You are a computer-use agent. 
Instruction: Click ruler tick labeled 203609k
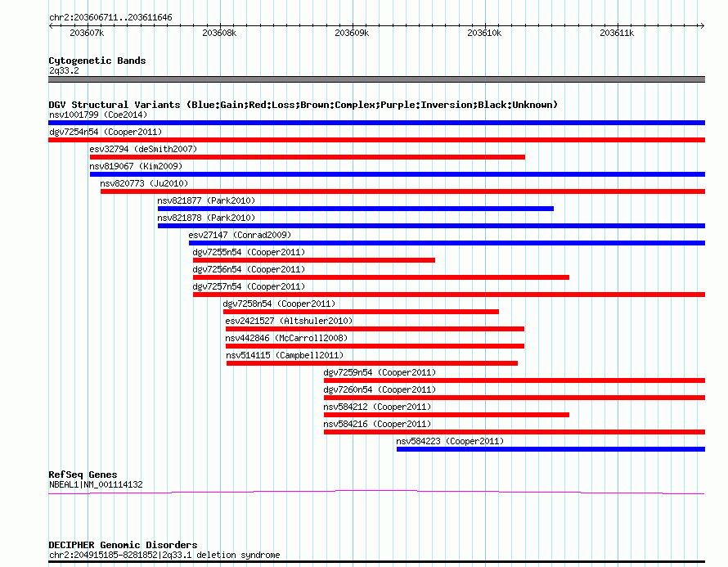click(352, 33)
